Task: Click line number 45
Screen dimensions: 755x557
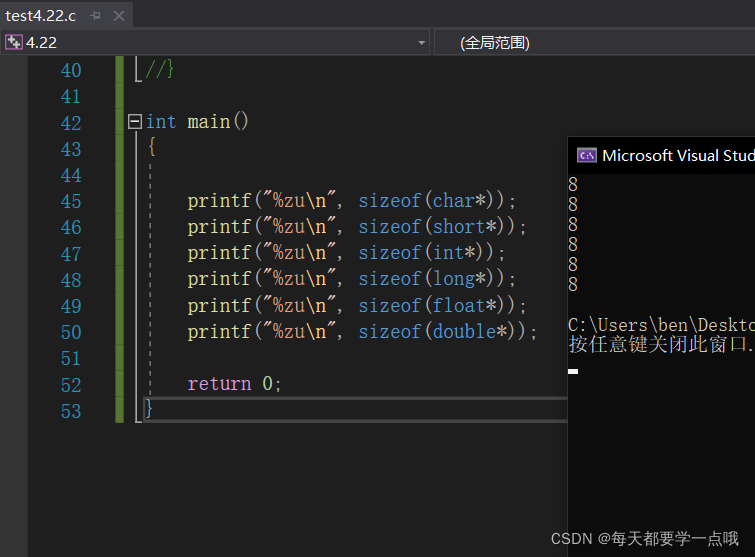Action: (x=71, y=201)
